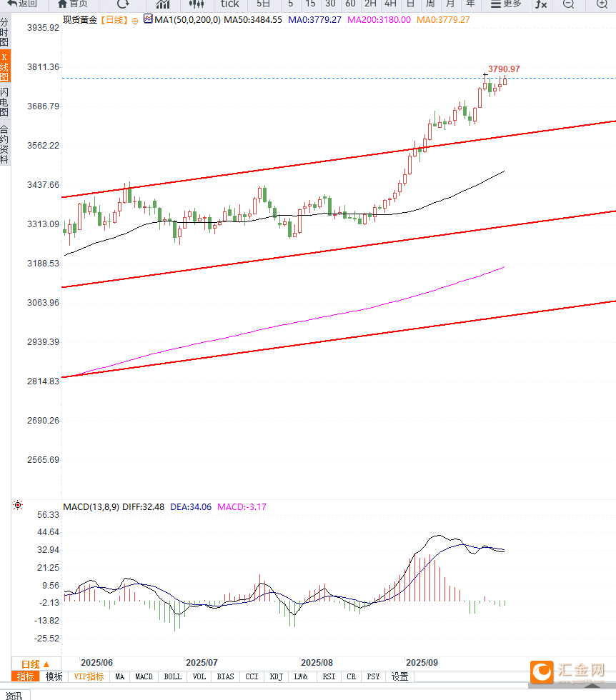Click the 返回 back arrow button
Screen dimensions: 616x700
[x=22, y=4]
